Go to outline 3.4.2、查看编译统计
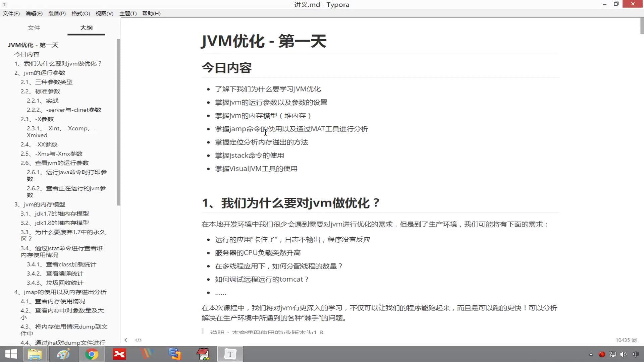Viewport: 644px width, 362px height. click(x=55, y=274)
